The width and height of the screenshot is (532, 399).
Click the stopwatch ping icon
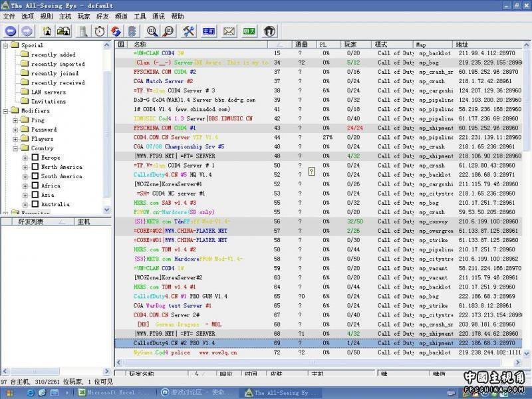coord(99,31)
